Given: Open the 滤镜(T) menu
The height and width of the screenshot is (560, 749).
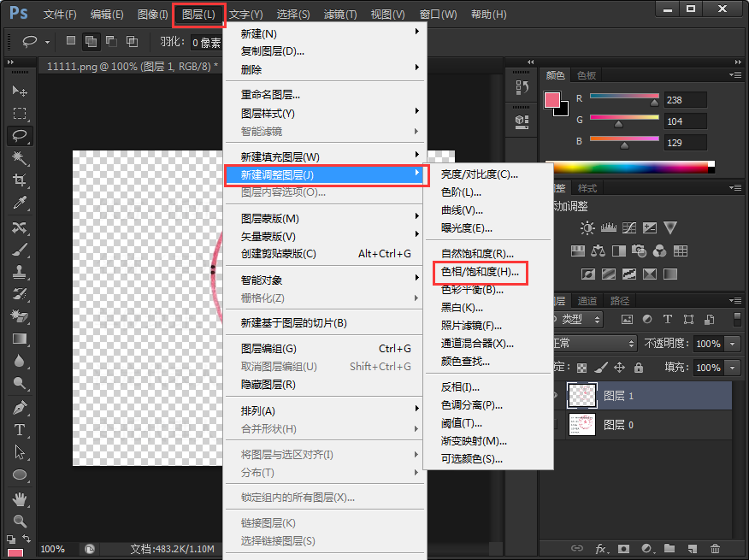Looking at the screenshot, I should 340,15.
